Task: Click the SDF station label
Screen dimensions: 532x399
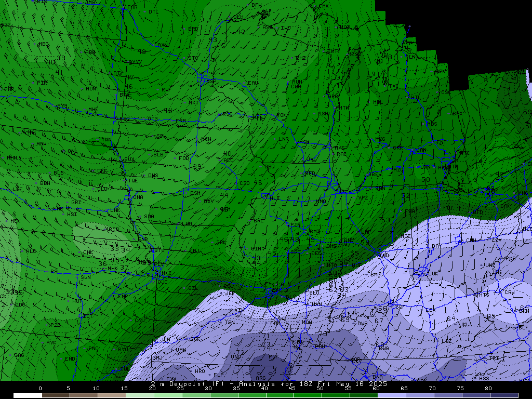Action: 401,307
